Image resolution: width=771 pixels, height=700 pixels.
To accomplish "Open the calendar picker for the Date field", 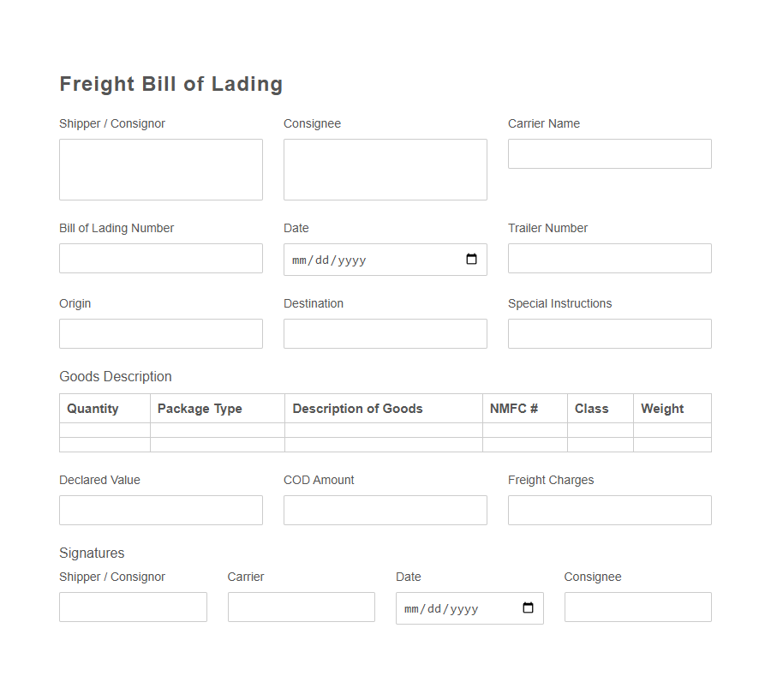I will click(471, 259).
